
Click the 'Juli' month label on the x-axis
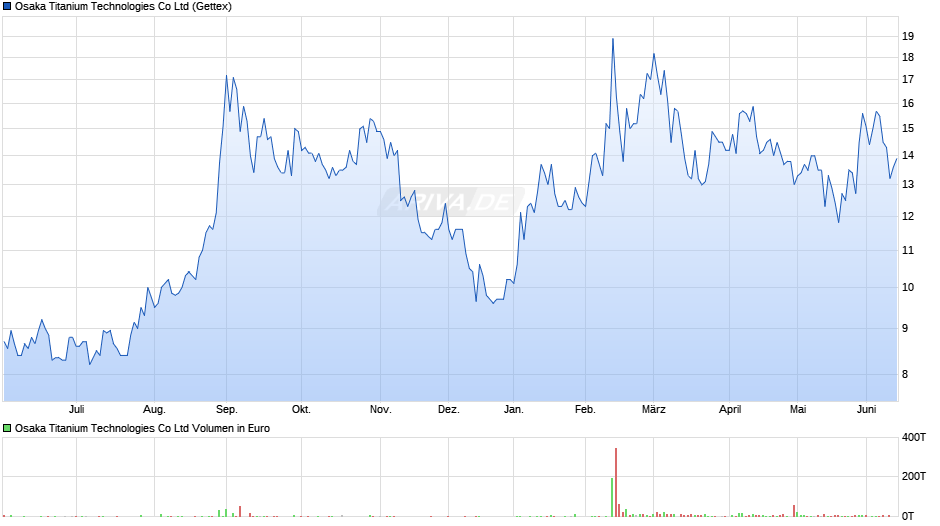(76, 409)
